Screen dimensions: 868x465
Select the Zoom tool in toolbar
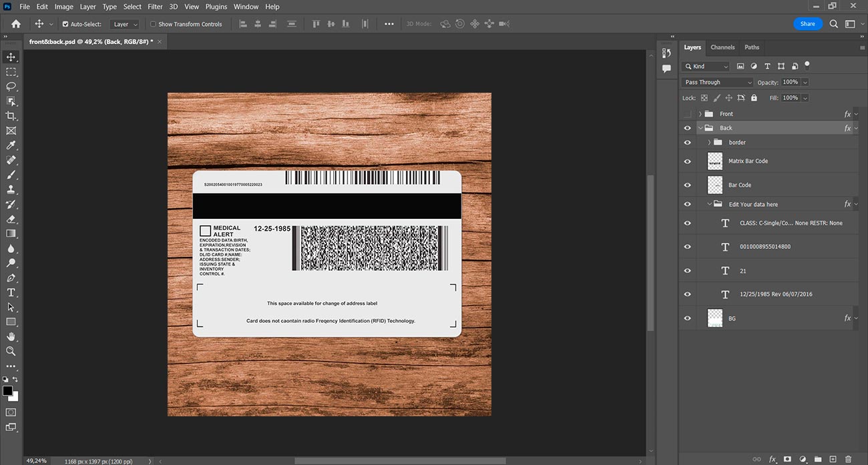tap(11, 351)
